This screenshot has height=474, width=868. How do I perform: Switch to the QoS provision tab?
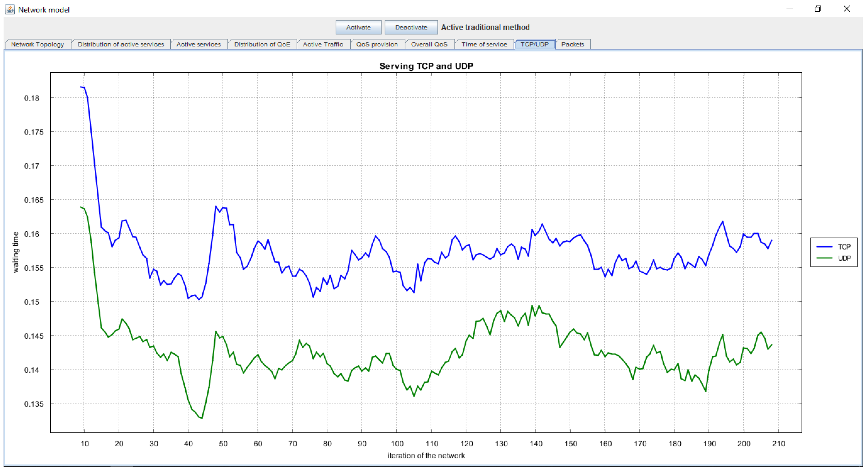pyautogui.click(x=377, y=44)
